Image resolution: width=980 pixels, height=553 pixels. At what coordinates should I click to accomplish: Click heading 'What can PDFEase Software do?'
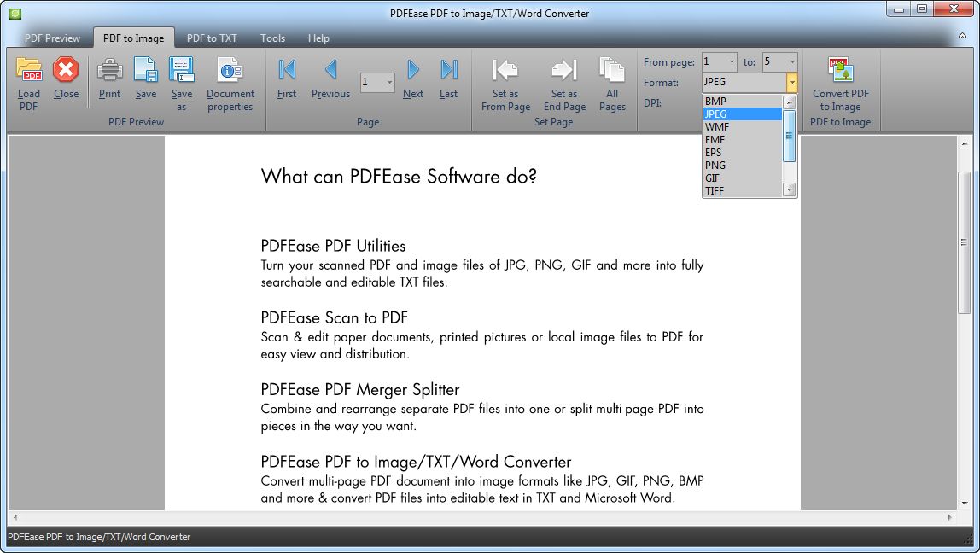click(x=399, y=177)
